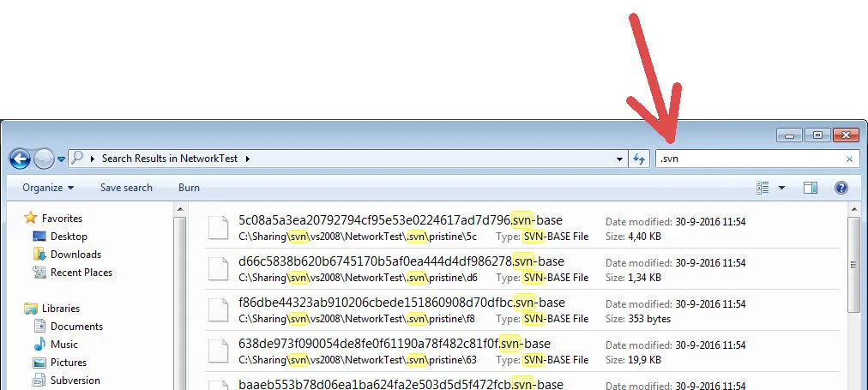The width and height of the screenshot is (868, 390).
Task: Click the results list scroll up arrow
Action: [x=853, y=210]
